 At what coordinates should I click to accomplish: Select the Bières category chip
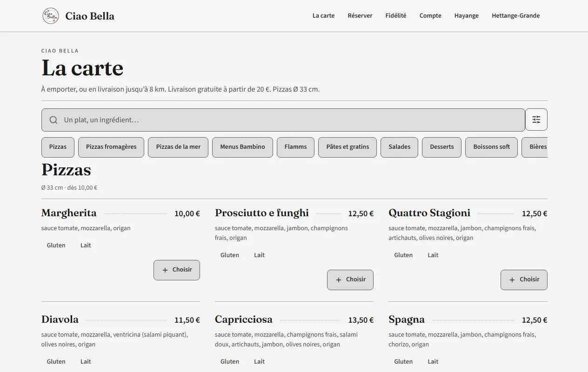(x=535, y=147)
